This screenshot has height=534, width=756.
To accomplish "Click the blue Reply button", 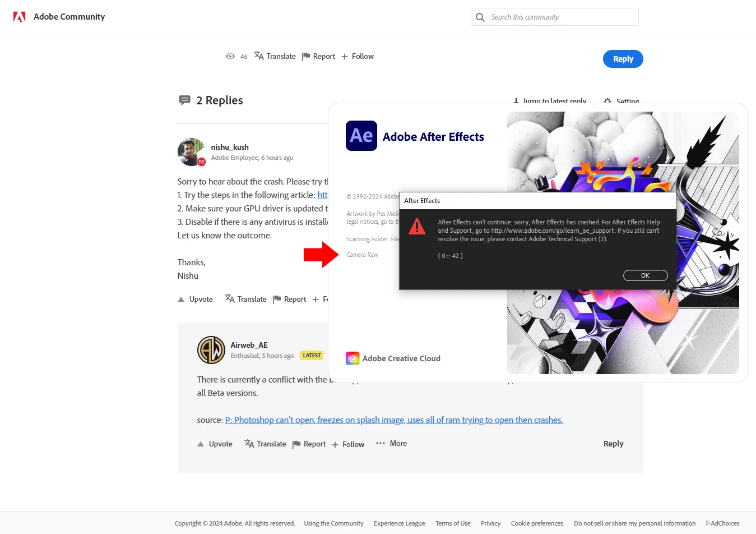I will coord(623,59).
